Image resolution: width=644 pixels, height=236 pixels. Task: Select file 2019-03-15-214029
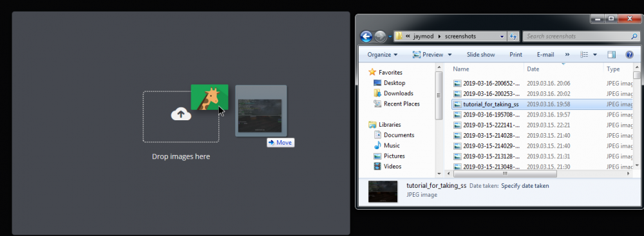tap(491, 146)
